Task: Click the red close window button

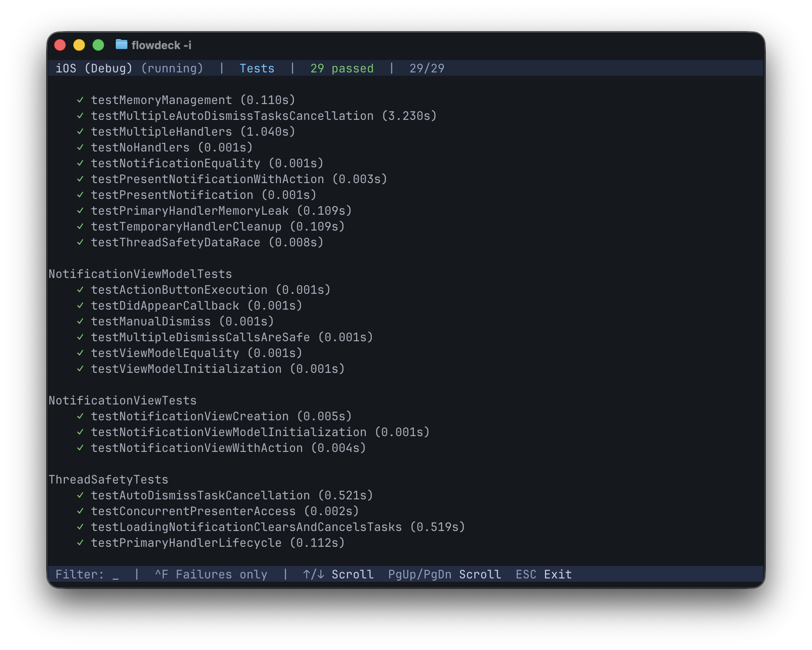Action: [x=60, y=45]
